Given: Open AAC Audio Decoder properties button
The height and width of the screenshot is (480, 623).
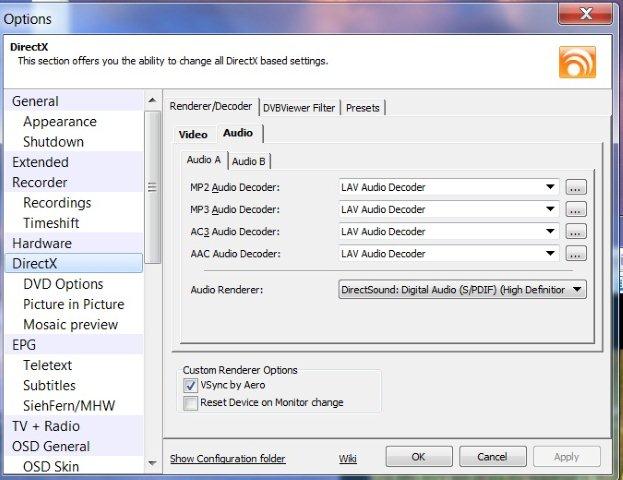Looking at the screenshot, I should tap(576, 254).
